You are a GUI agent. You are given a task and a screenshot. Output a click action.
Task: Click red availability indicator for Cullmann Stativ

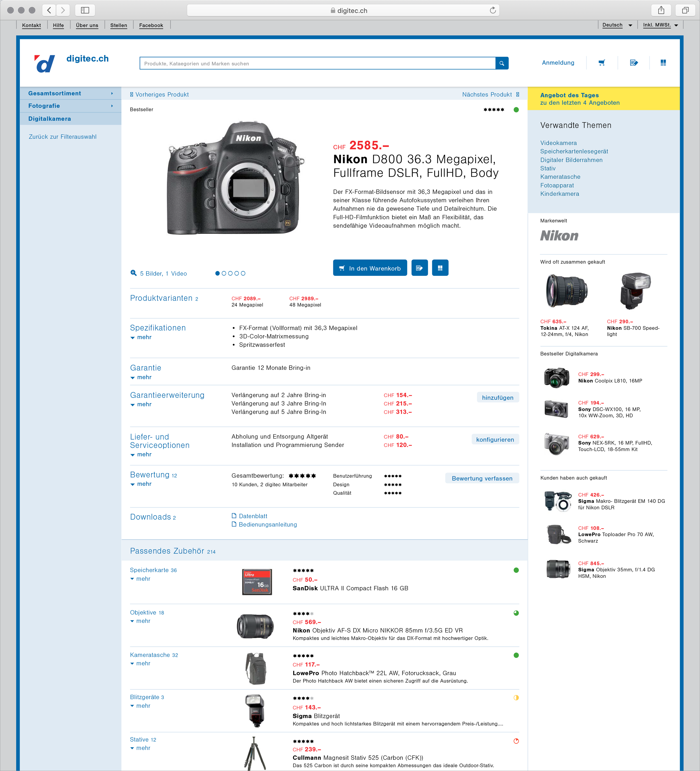pos(516,741)
